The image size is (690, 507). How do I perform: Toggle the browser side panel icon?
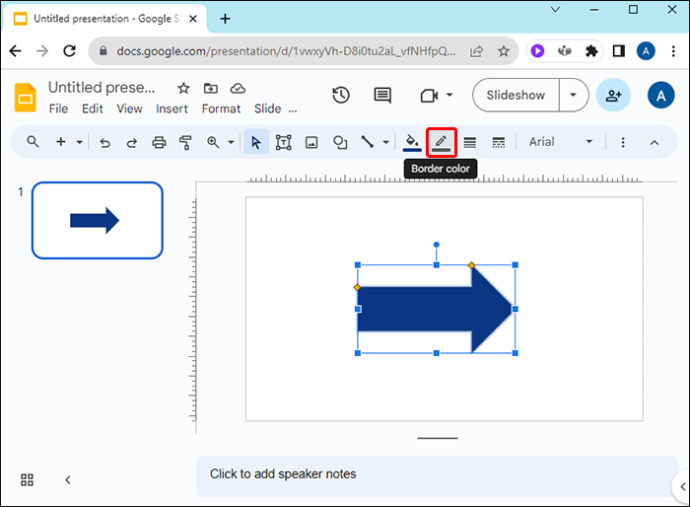pyautogui.click(x=618, y=51)
